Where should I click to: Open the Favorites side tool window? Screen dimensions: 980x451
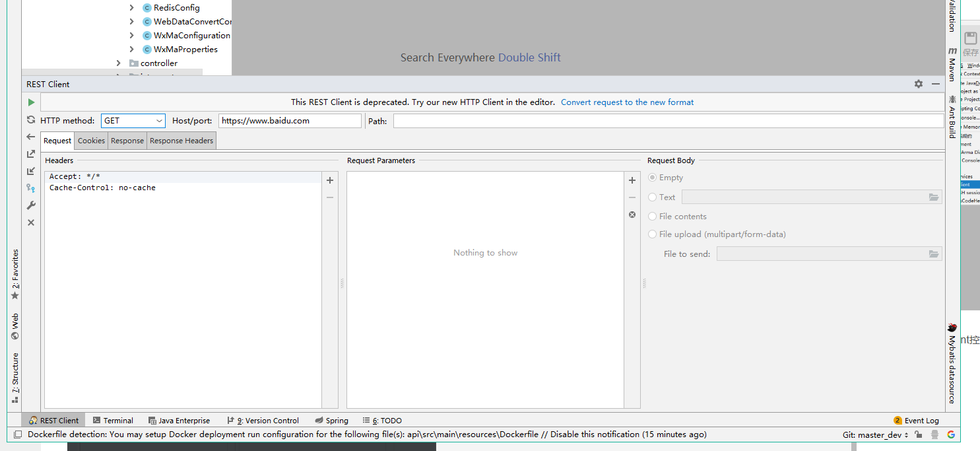pos(15,275)
